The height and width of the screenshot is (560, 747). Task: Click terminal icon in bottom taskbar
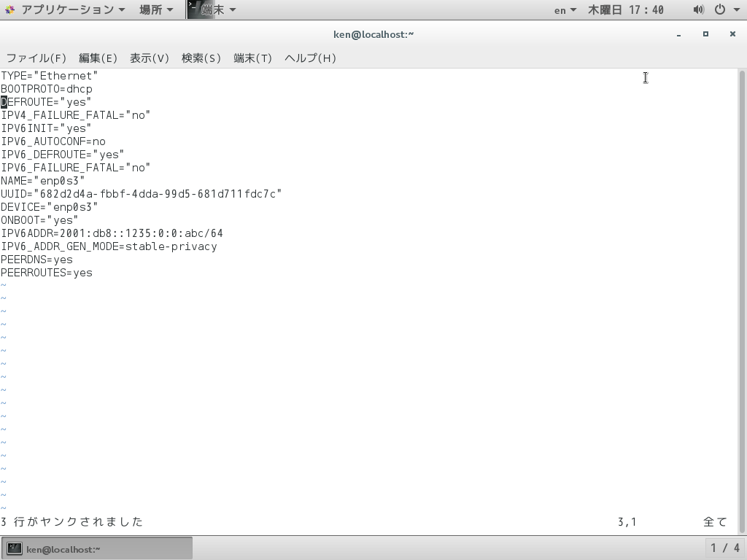pyautogui.click(x=15, y=548)
